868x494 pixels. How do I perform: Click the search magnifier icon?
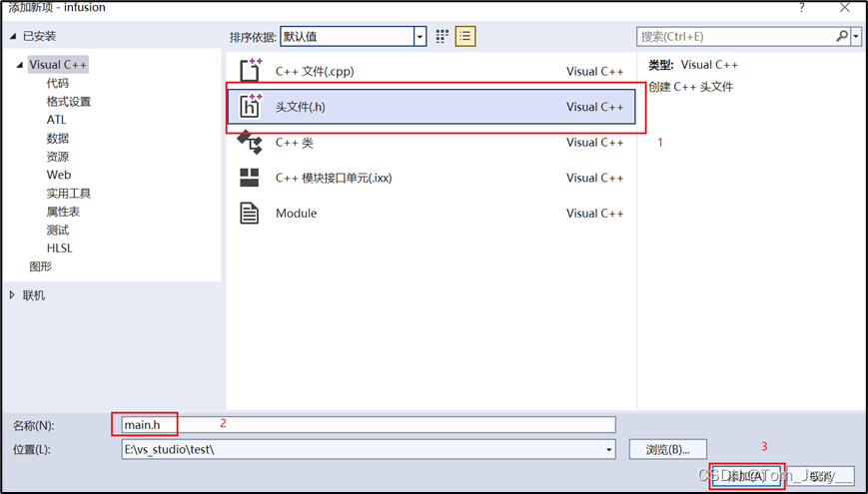pos(841,37)
